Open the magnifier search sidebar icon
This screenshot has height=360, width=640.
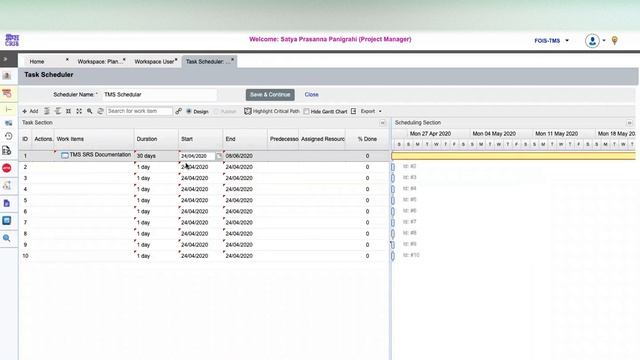(x=7, y=238)
